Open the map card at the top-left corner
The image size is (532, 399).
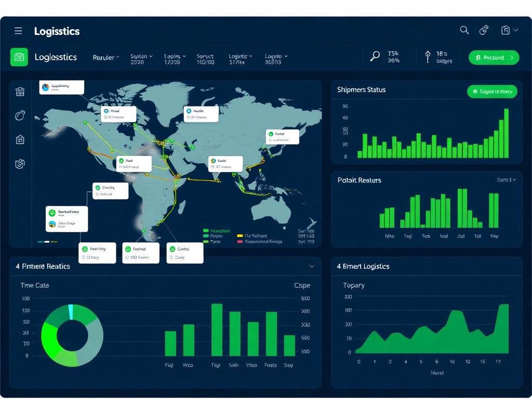61,87
